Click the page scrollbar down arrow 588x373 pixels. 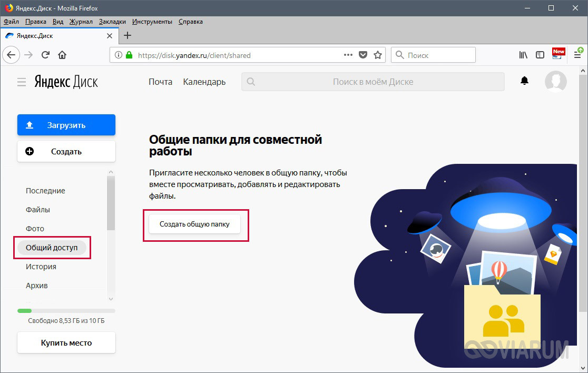point(583,368)
